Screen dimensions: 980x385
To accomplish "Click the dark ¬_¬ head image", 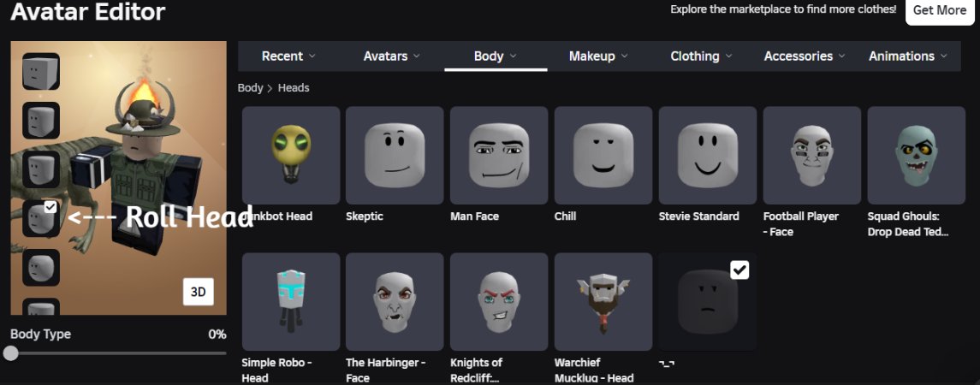I will tap(708, 302).
